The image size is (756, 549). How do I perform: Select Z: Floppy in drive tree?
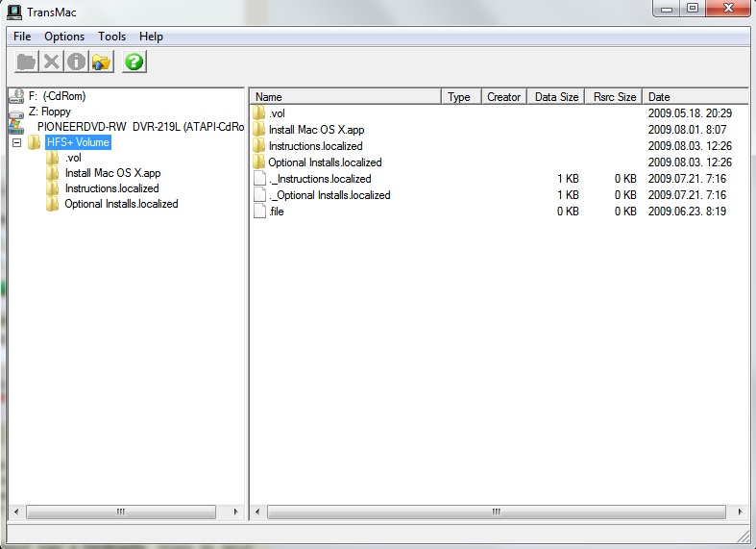coord(50,112)
